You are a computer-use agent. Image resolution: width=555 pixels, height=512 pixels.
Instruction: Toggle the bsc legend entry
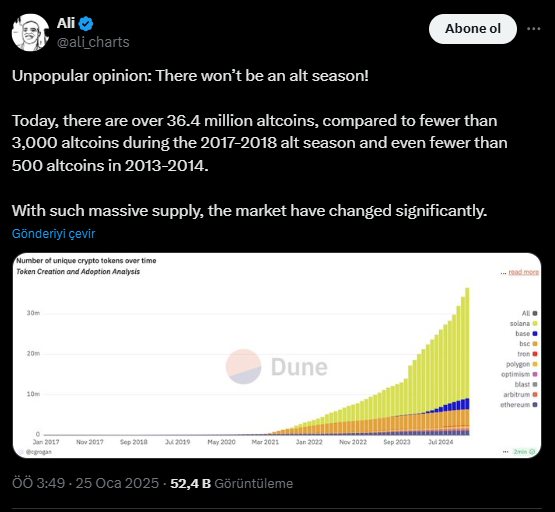click(x=528, y=344)
